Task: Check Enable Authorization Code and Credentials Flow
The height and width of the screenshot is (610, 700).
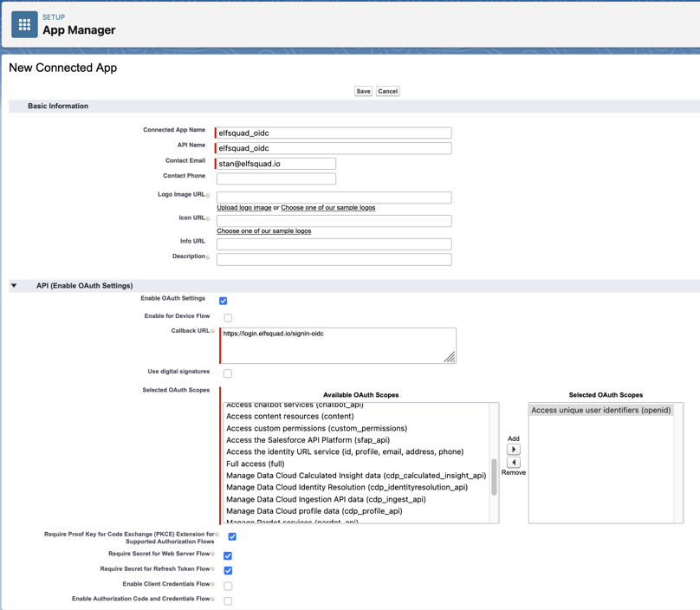Action: click(228, 600)
